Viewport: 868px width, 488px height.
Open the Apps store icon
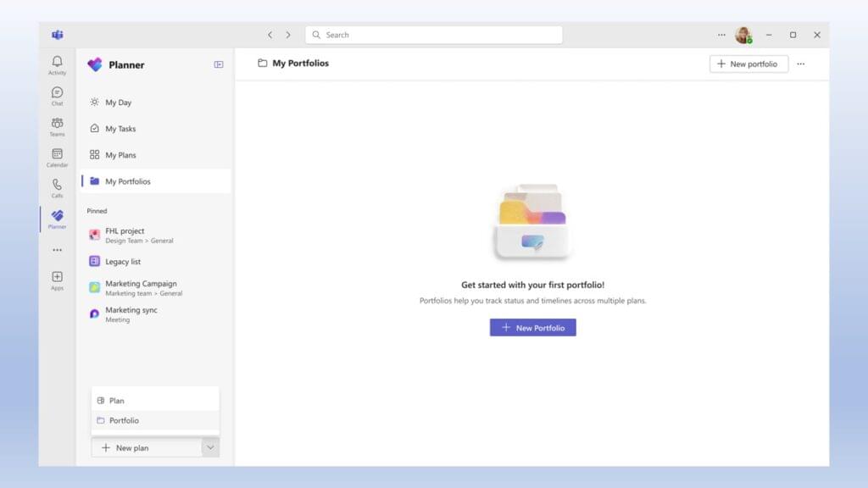(57, 280)
